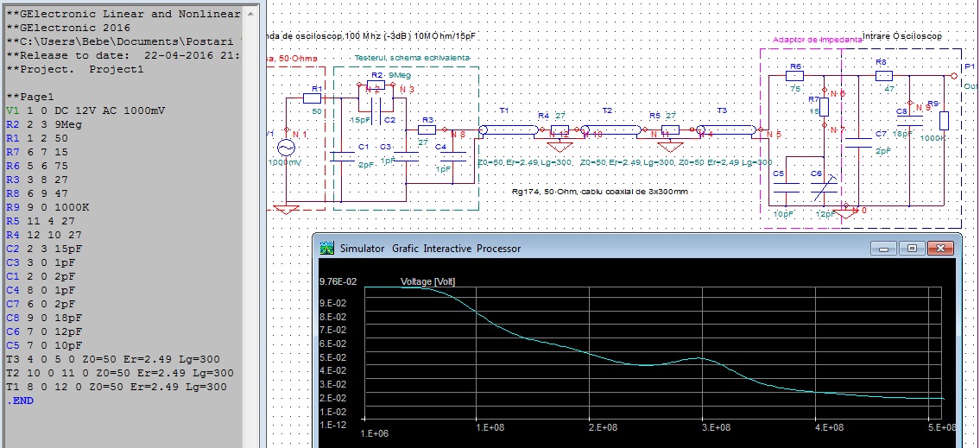Click the '**Project. Project1' comment line
Image resolution: width=980 pixels, height=448 pixels.
tap(75, 69)
